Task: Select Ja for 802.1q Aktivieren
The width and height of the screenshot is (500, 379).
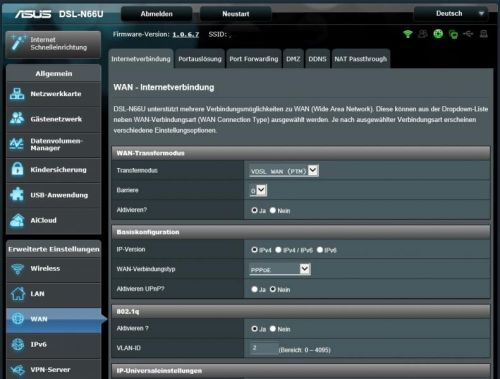Action: (x=254, y=329)
